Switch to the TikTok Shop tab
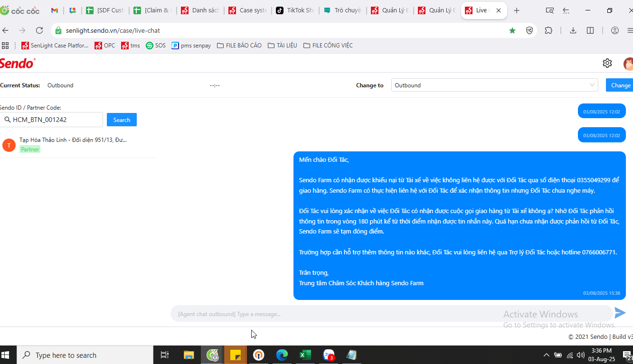633x364 pixels. click(x=295, y=10)
